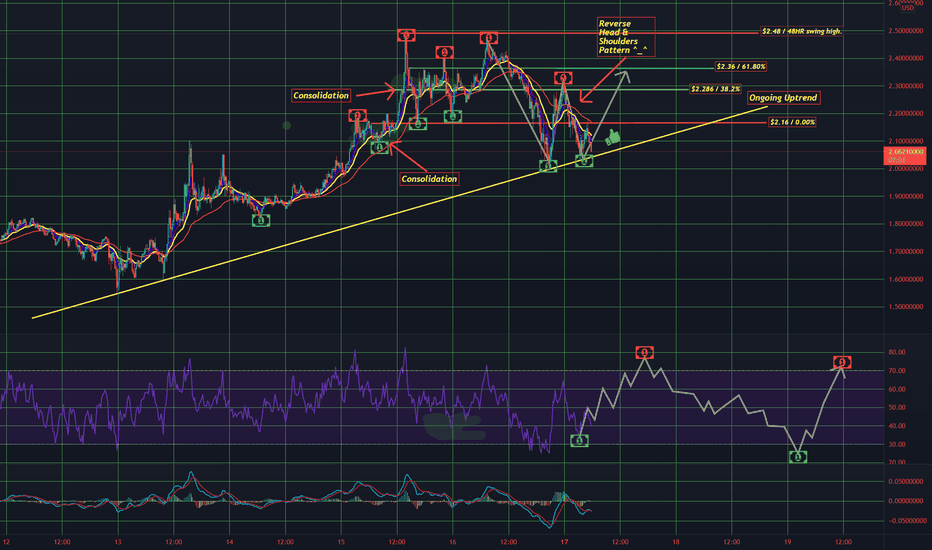Click date 15 on the time axis
Image resolution: width=932 pixels, height=550 pixels.
click(x=341, y=542)
